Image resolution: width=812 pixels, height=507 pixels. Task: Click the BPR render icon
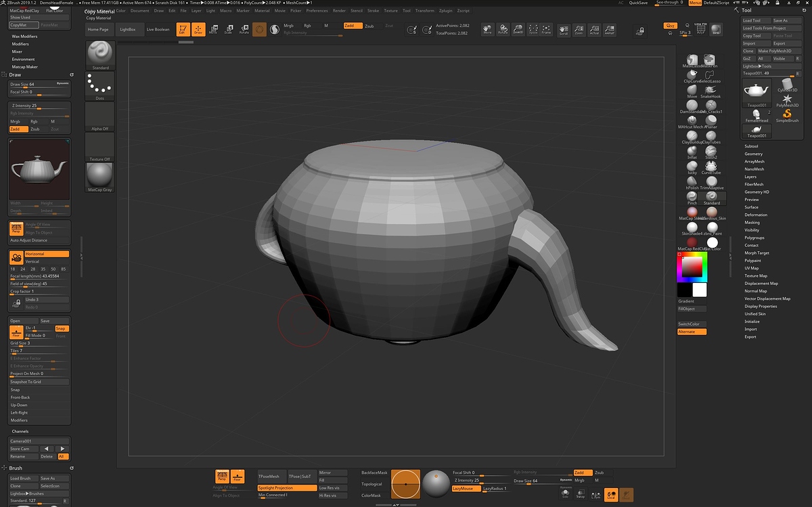[x=716, y=29]
